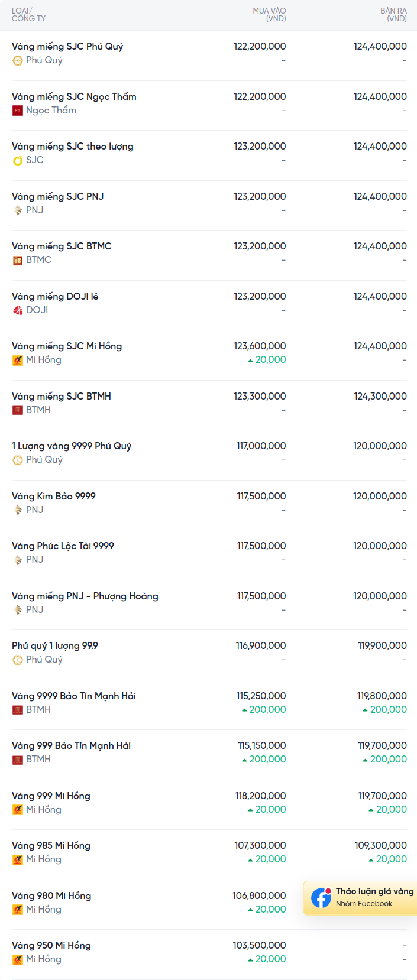The width and height of the screenshot is (417, 980).
Task: Click Phú Quý logo under Vàng miếng SJC Phú Quý
Action: coord(18,60)
